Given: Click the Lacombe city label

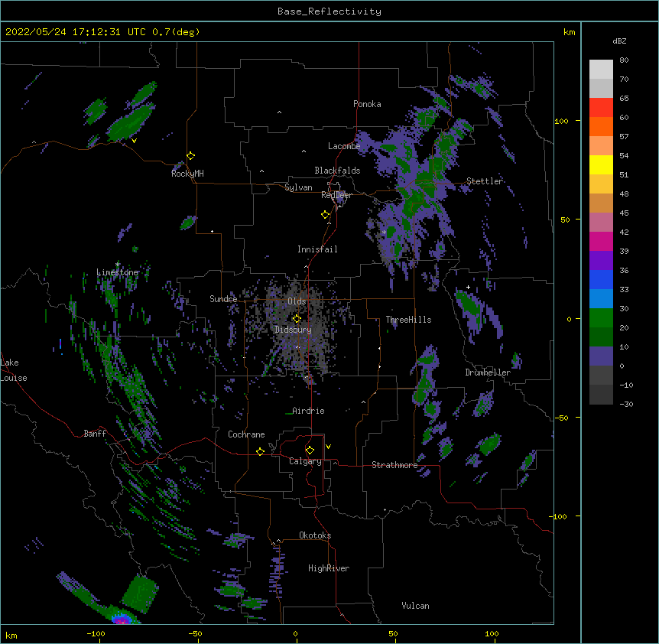Looking at the screenshot, I should [x=344, y=146].
